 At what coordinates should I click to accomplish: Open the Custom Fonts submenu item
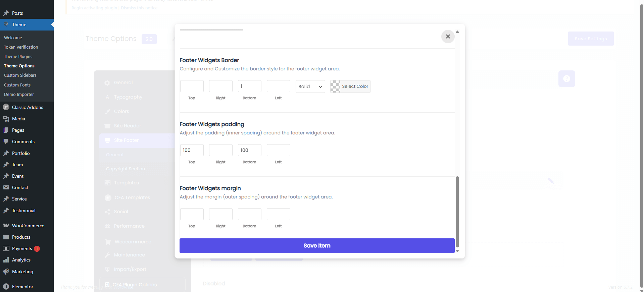pos(17,85)
